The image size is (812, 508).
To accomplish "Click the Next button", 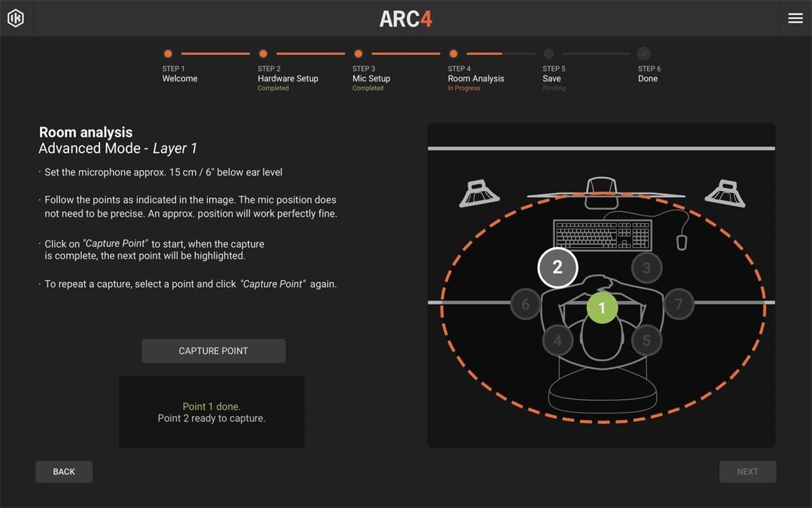I will point(748,471).
